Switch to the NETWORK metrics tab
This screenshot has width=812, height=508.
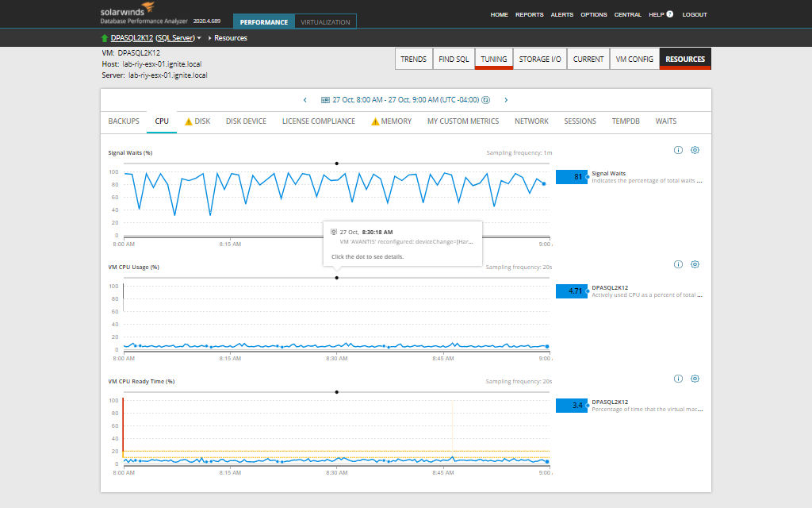(531, 121)
